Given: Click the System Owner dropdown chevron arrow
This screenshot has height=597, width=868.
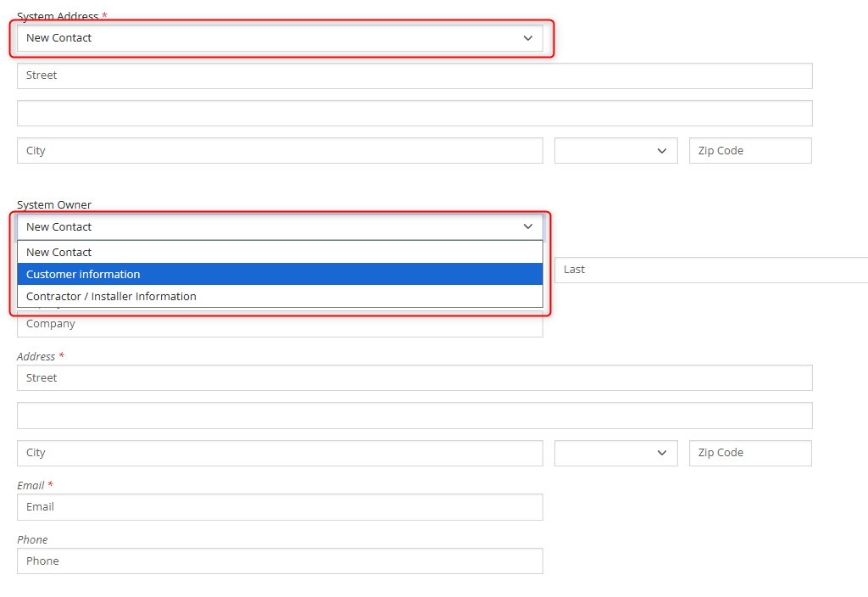Looking at the screenshot, I should (528, 226).
